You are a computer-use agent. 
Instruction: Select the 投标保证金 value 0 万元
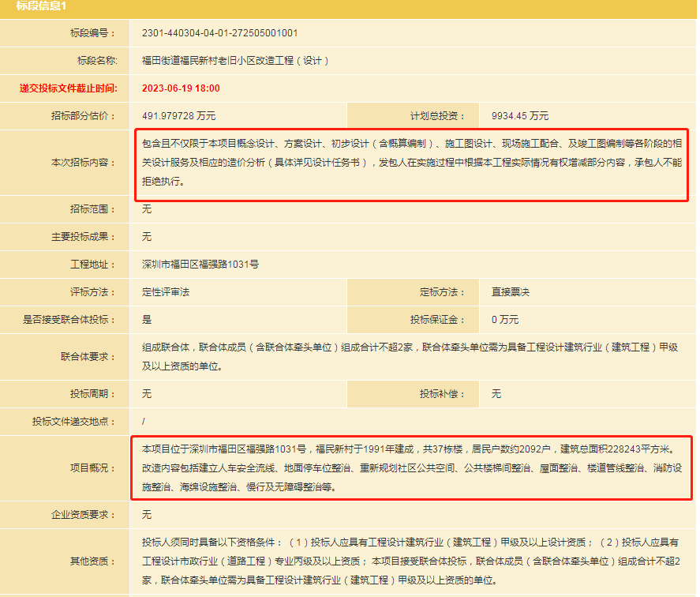click(505, 320)
